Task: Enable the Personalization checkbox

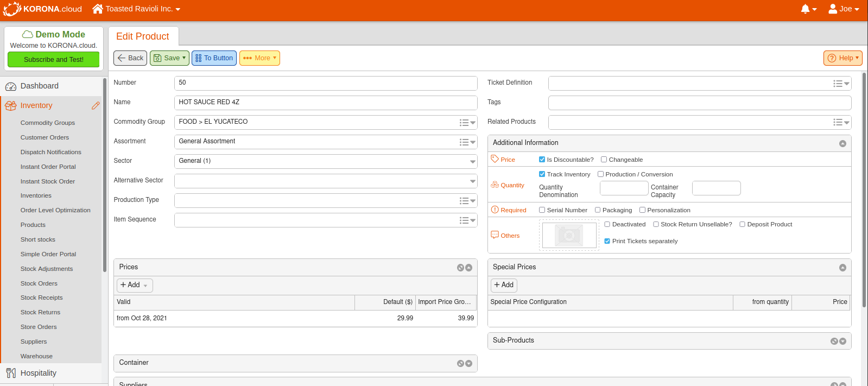Action: pyautogui.click(x=642, y=210)
